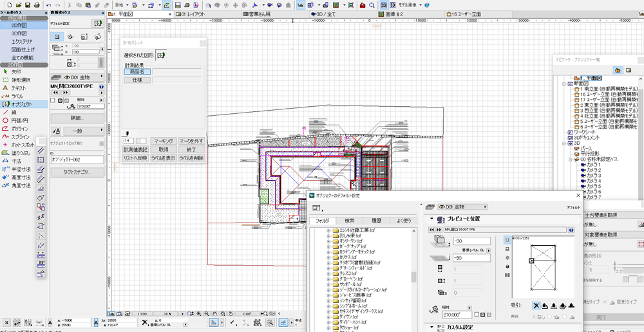
Task: Click the 詳細... button in info box
Action: (x=77, y=118)
